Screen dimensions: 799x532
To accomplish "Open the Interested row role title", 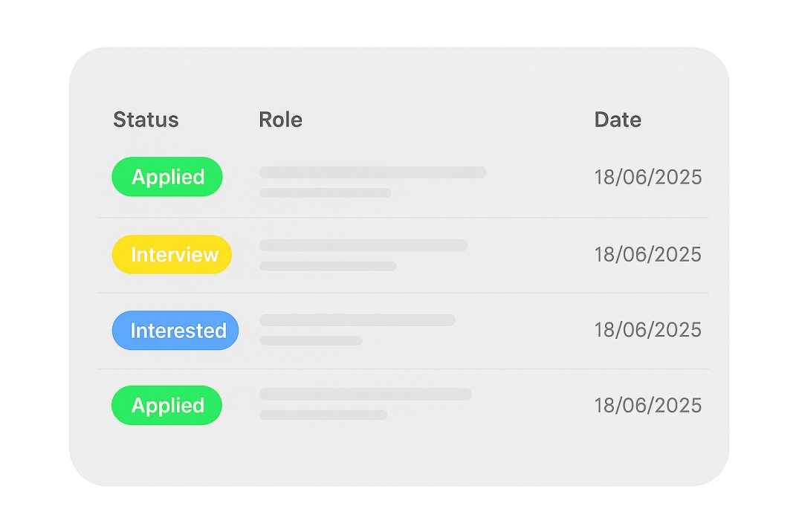I will tap(358, 320).
